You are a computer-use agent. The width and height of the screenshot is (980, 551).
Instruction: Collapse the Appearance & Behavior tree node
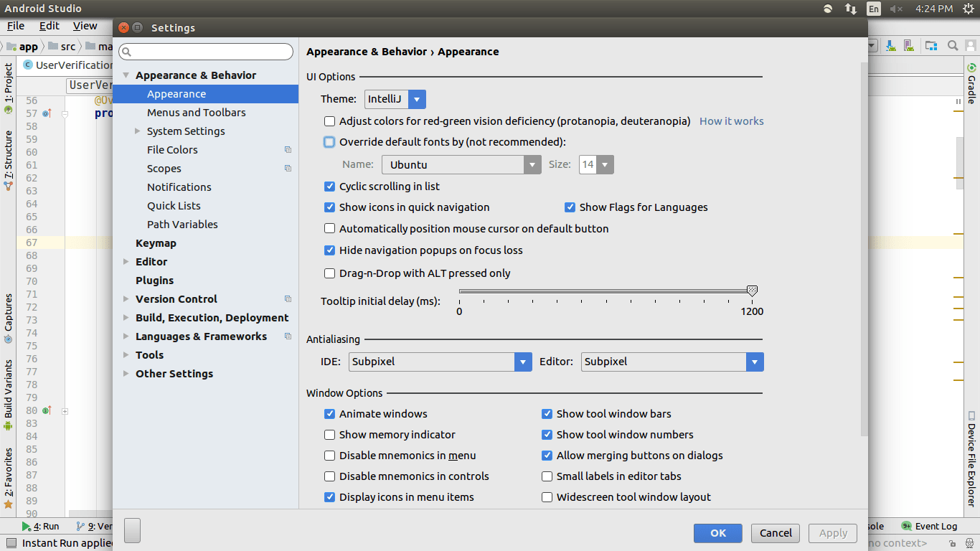coord(126,75)
